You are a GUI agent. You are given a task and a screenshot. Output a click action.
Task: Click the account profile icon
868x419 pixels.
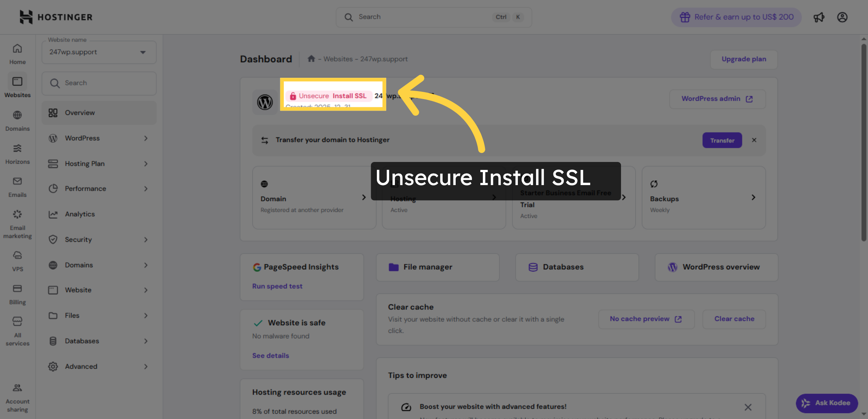point(842,17)
